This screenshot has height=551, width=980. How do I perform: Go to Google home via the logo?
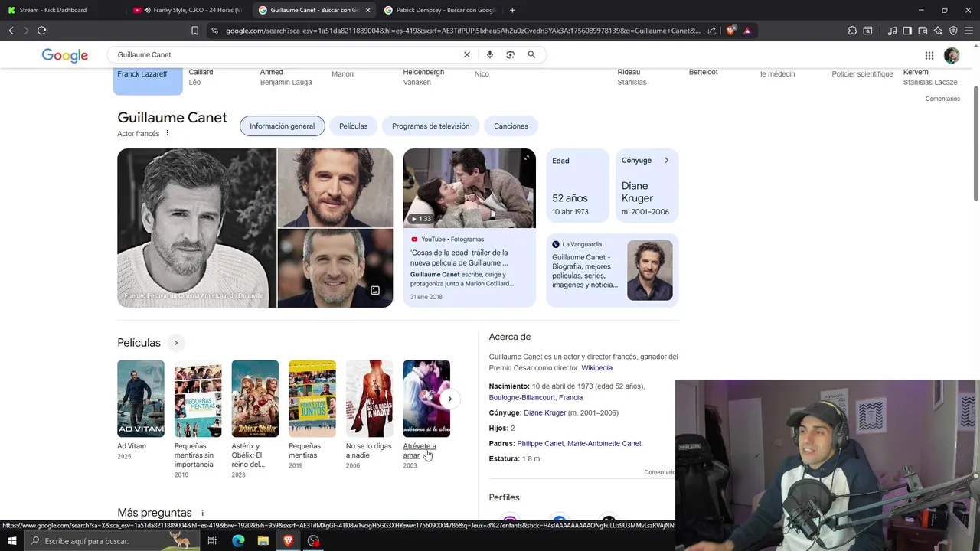[x=65, y=55]
